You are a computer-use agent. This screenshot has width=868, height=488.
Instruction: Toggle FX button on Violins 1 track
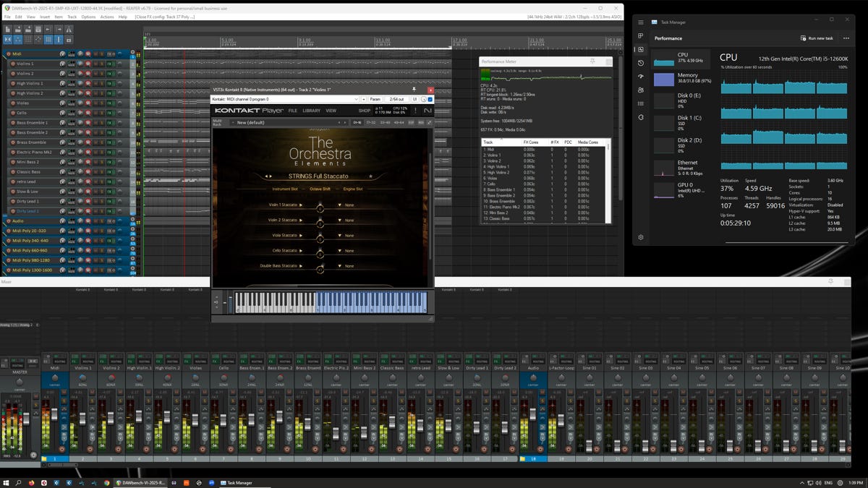(x=109, y=64)
